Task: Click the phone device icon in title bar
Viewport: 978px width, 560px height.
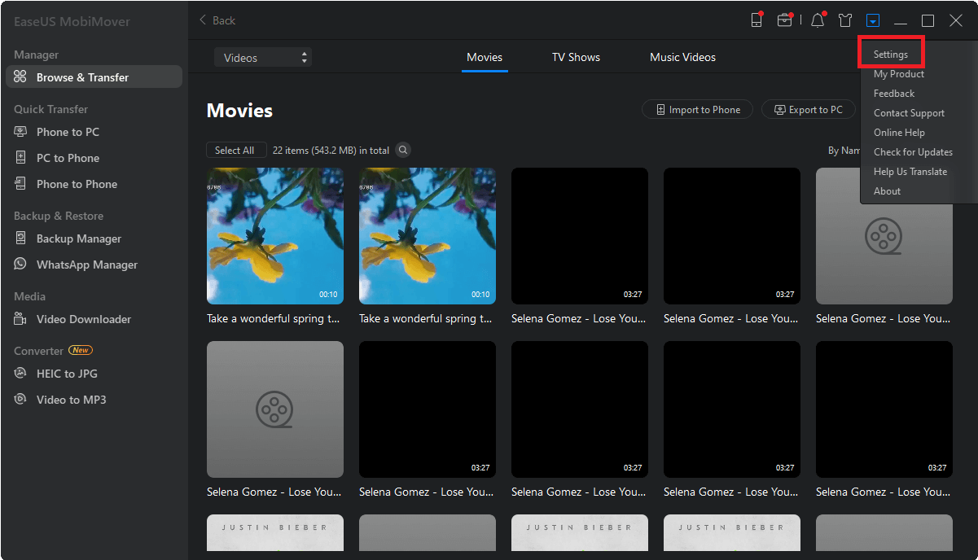Action: (x=757, y=20)
